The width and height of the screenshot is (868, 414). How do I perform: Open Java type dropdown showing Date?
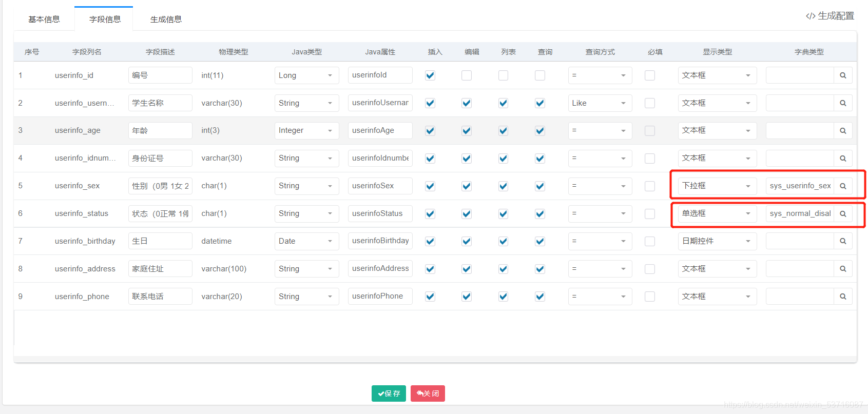pyautogui.click(x=307, y=241)
